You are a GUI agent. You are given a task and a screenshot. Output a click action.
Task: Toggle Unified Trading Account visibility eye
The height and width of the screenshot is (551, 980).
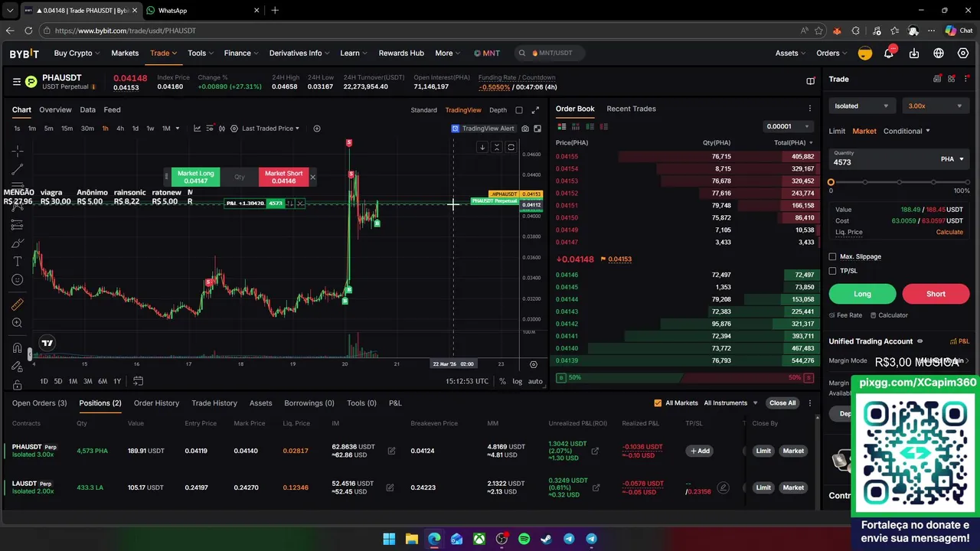(x=920, y=341)
